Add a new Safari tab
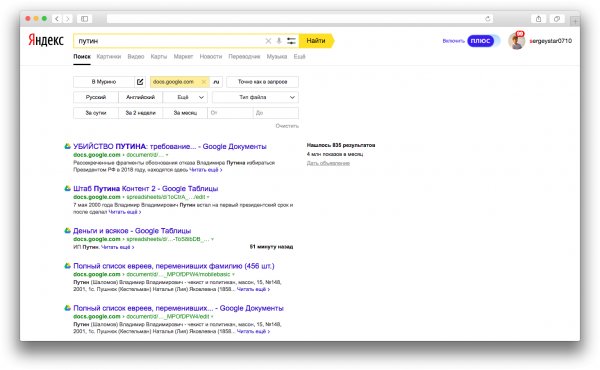Image resolution: width=600 pixels, height=370 pixels. [x=575, y=21]
